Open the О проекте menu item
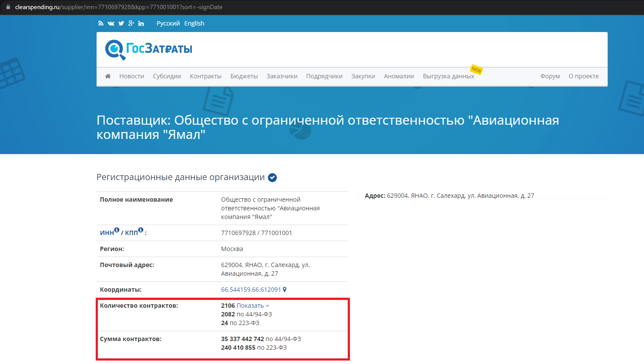Viewport: 644px width, 364px height. (x=584, y=76)
